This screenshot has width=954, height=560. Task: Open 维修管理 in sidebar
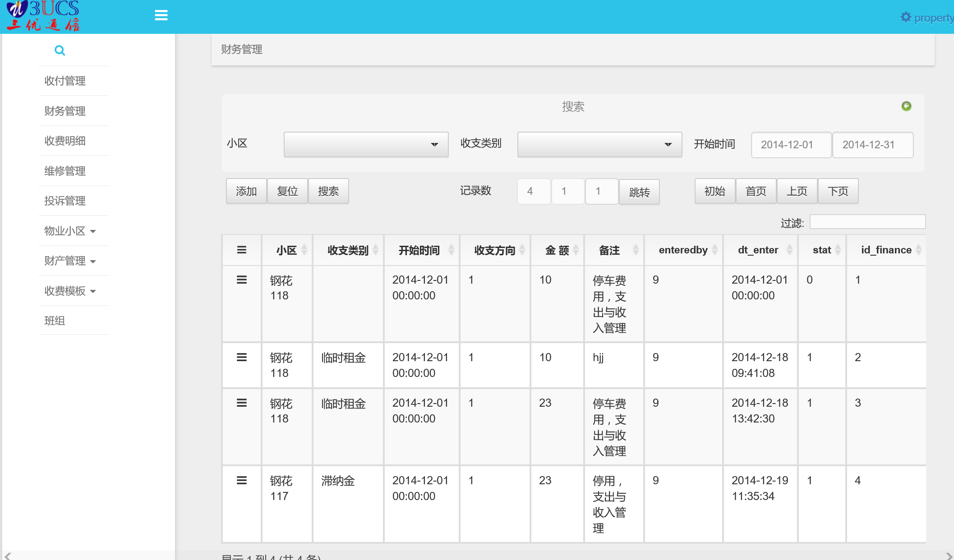(65, 171)
